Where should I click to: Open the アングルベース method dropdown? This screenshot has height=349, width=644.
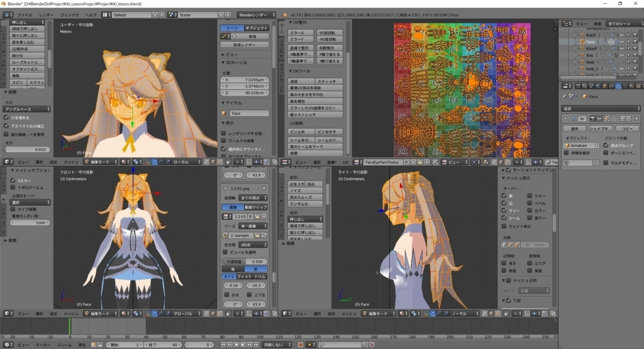pos(26,109)
